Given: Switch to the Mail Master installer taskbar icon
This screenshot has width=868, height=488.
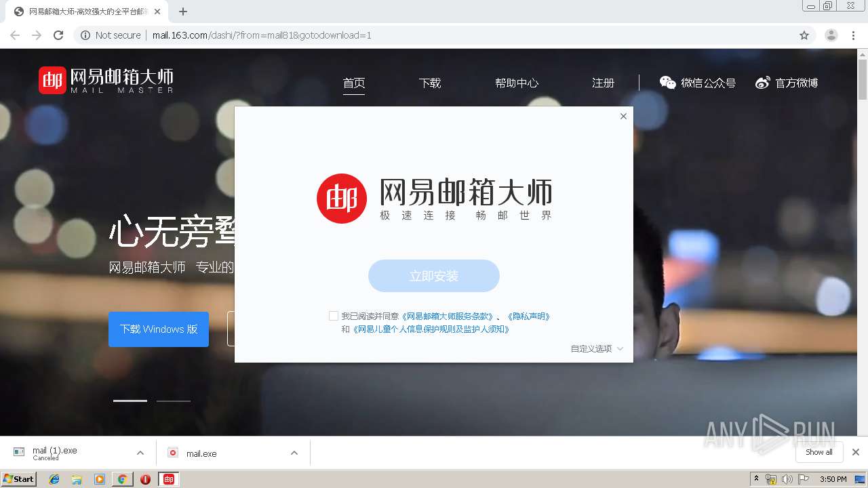Looking at the screenshot, I should (169, 479).
